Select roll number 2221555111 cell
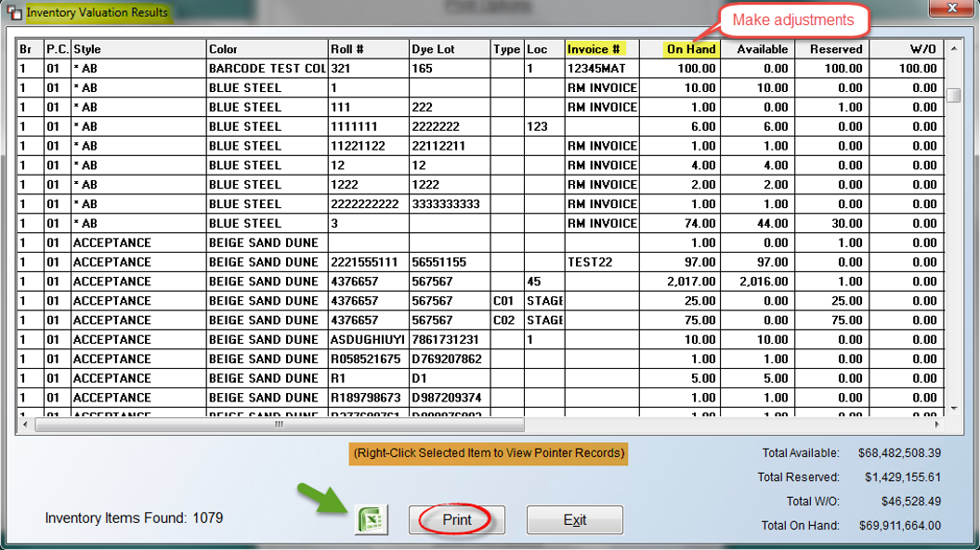 (x=368, y=262)
